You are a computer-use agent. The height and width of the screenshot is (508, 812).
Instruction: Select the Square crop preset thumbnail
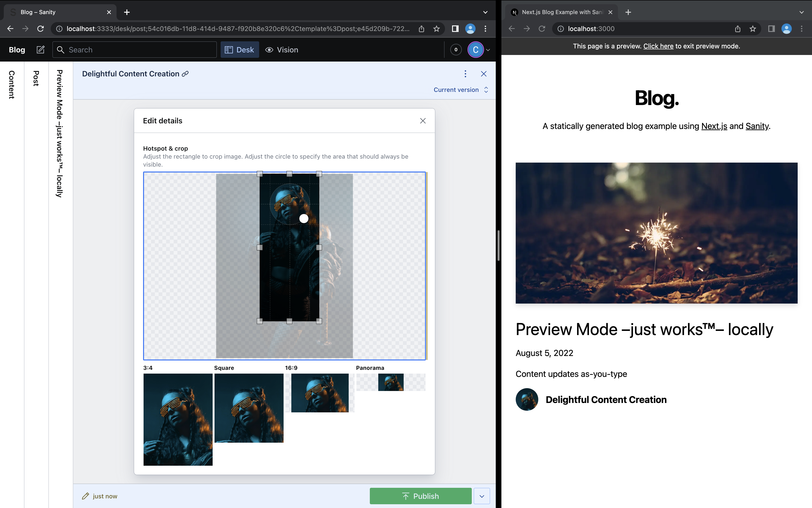249,408
